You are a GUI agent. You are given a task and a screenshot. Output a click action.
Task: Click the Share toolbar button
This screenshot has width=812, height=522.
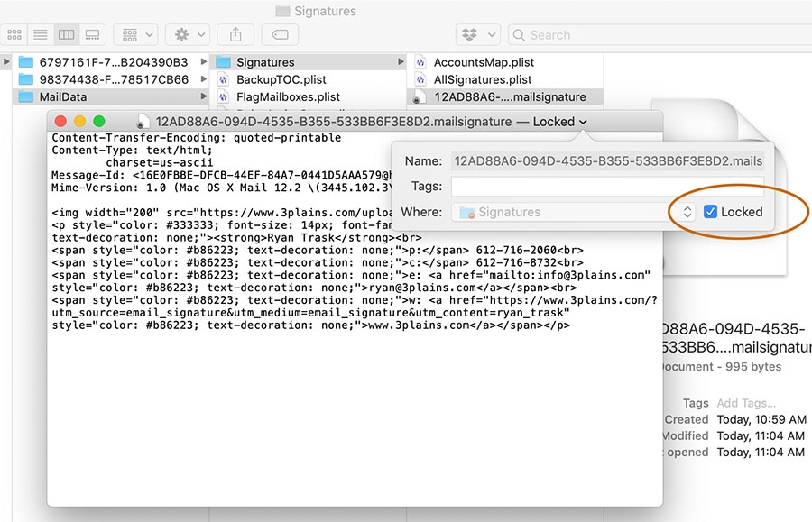(x=235, y=34)
